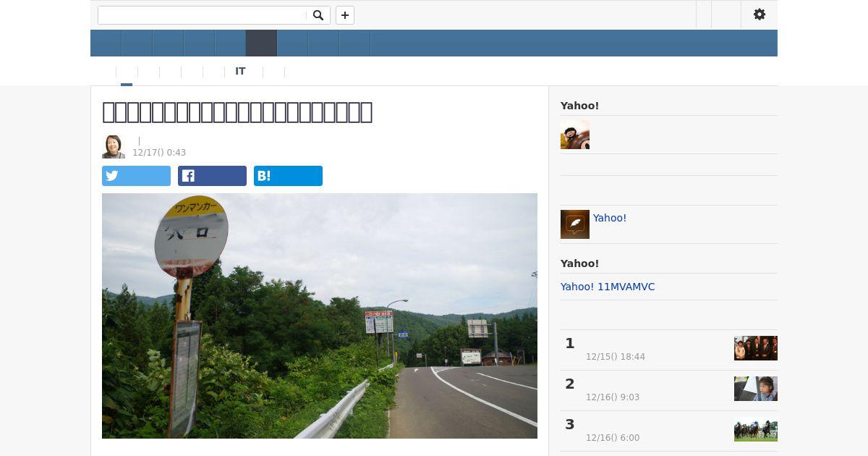Image resolution: width=868 pixels, height=456 pixels.
Task: Share the article on Twitter
Action: tap(136, 176)
